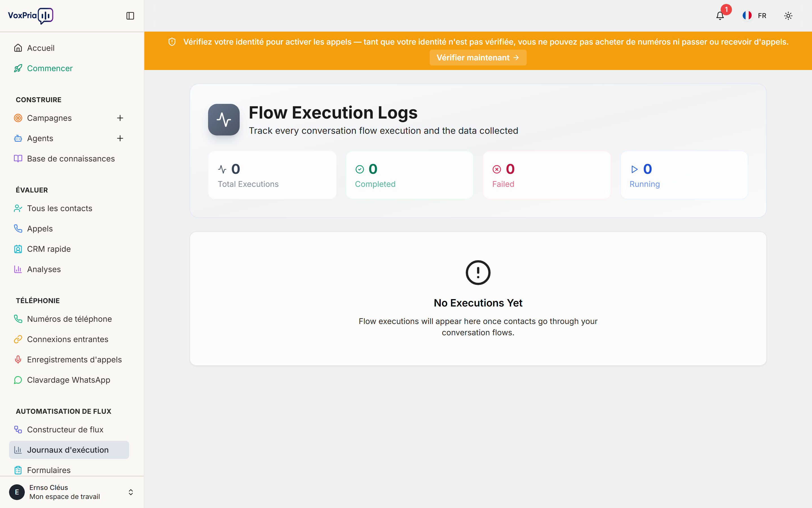The height and width of the screenshot is (508, 812).
Task: Select the Campagnes menu label
Action: (x=49, y=118)
